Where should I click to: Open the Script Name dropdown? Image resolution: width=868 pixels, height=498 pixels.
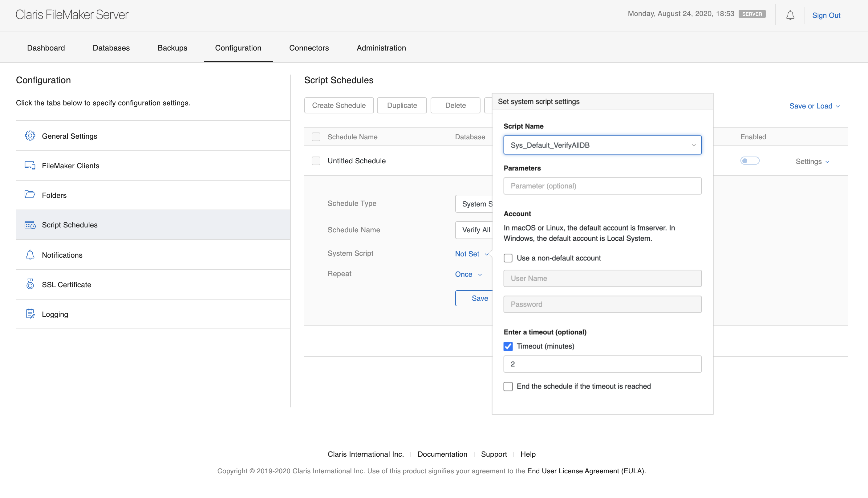[602, 145]
